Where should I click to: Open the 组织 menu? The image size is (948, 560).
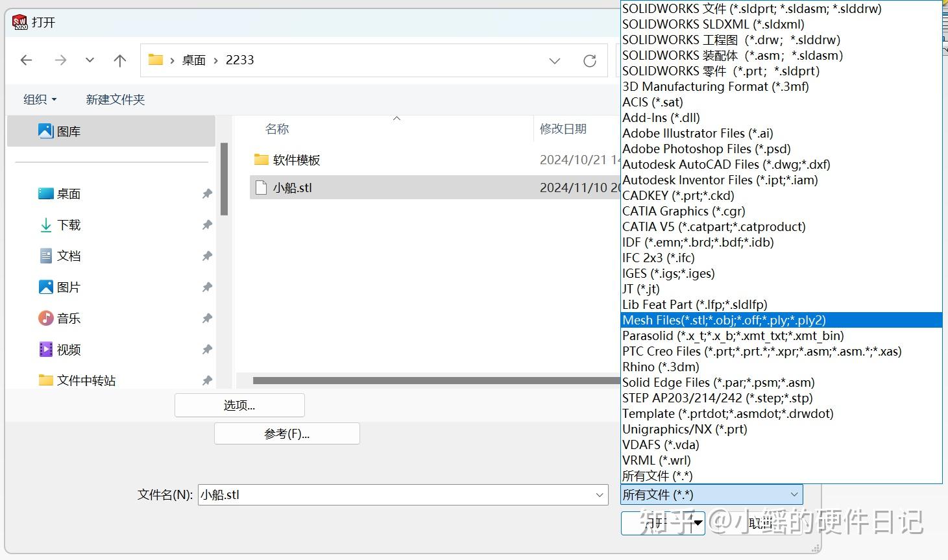click(x=40, y=99)
